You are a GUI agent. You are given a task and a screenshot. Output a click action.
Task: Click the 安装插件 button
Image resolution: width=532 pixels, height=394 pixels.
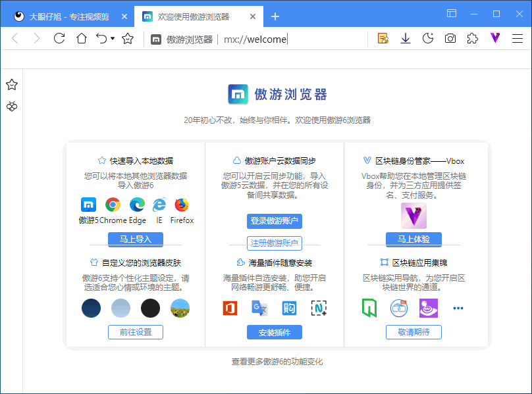[x=275, y=332]
